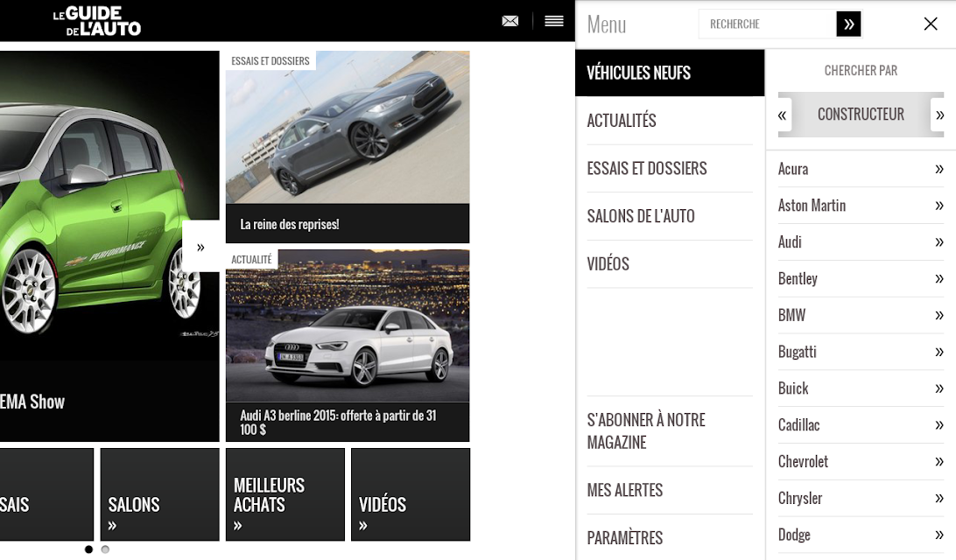This screenshot has height=560, width=956.
Task: Click the Audi A3 caption text
Action: pos(339,423)
